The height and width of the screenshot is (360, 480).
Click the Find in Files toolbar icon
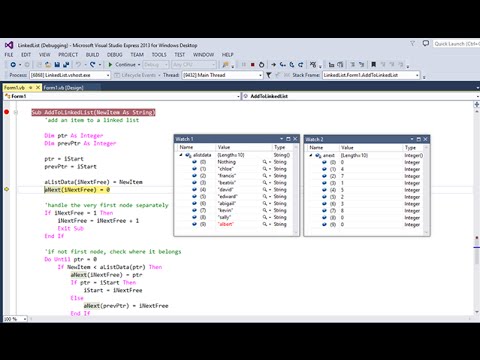click(226, 65)
